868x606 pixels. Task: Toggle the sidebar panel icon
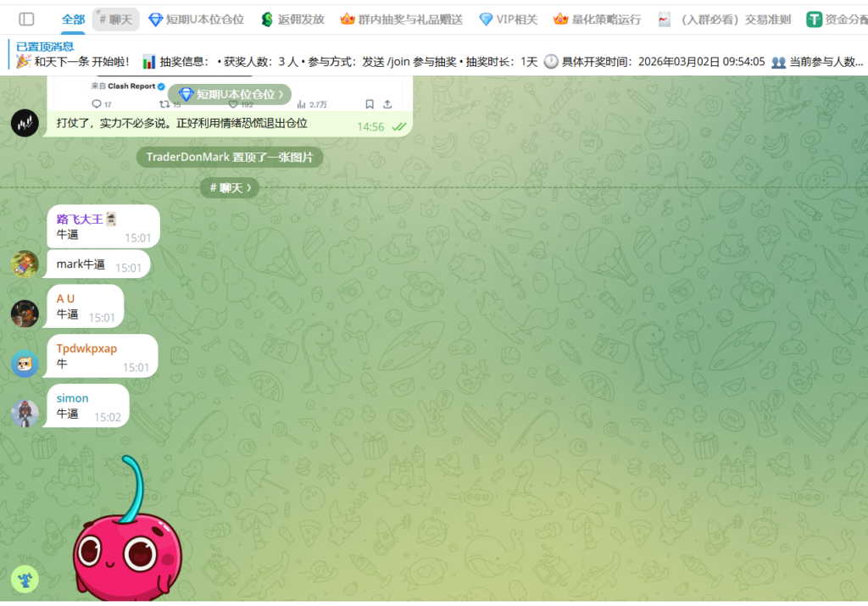(26, 19)
